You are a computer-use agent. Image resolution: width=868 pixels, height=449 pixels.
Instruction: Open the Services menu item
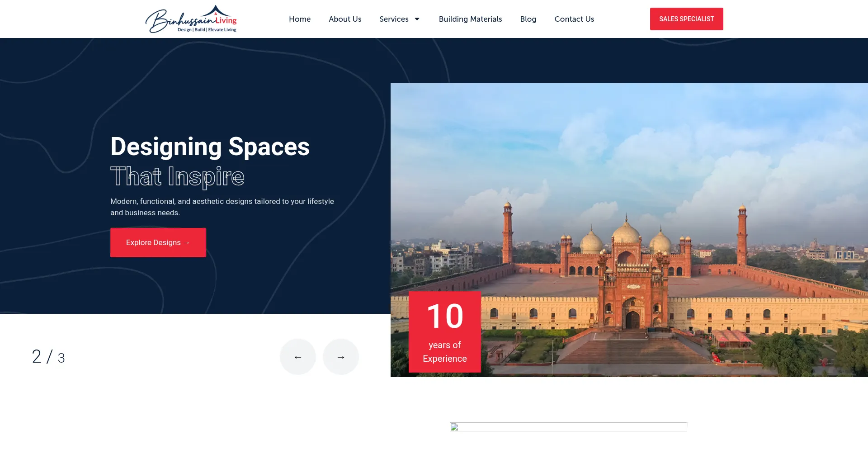(x=394, y=19)
